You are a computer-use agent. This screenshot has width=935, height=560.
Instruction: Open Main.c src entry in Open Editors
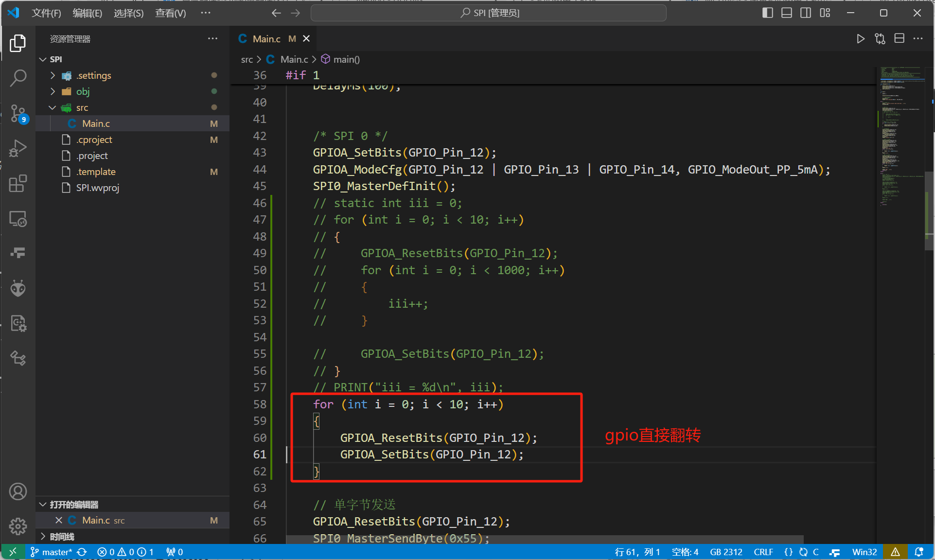tap(132, 520)
